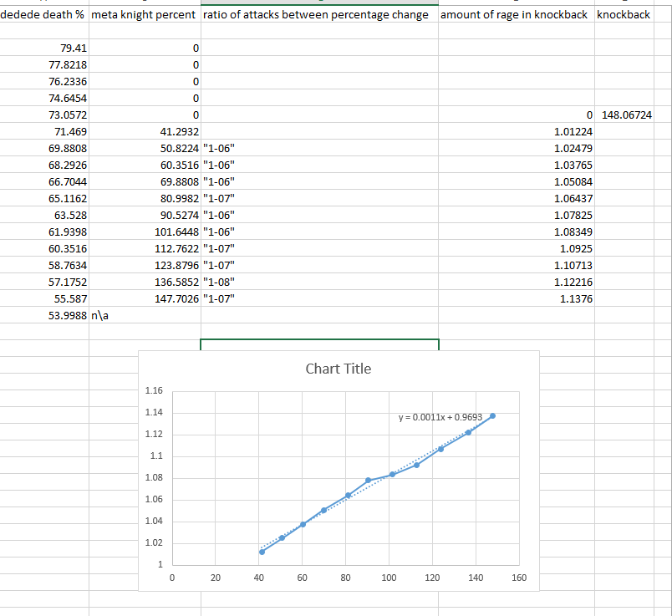Click the "amount of rage in knockback" header
The width and height of the screenshot is (672, 616).
point(516,14)
